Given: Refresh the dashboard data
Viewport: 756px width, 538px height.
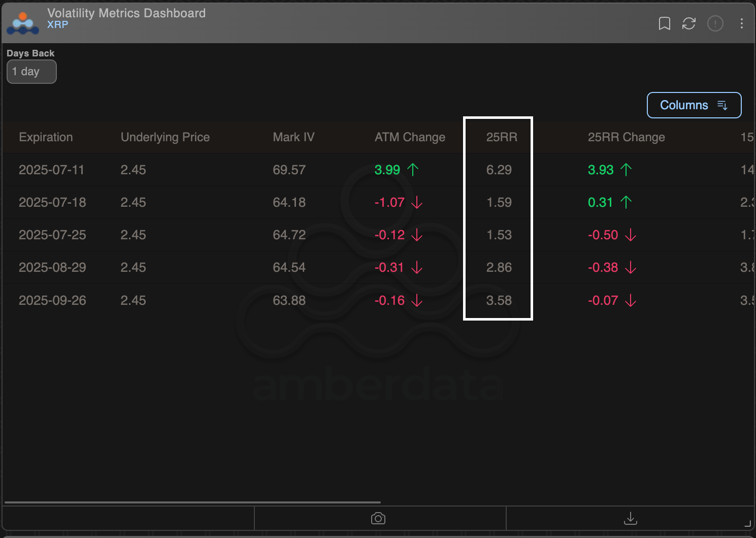Looking at the screenshot, I should (689, 23).
